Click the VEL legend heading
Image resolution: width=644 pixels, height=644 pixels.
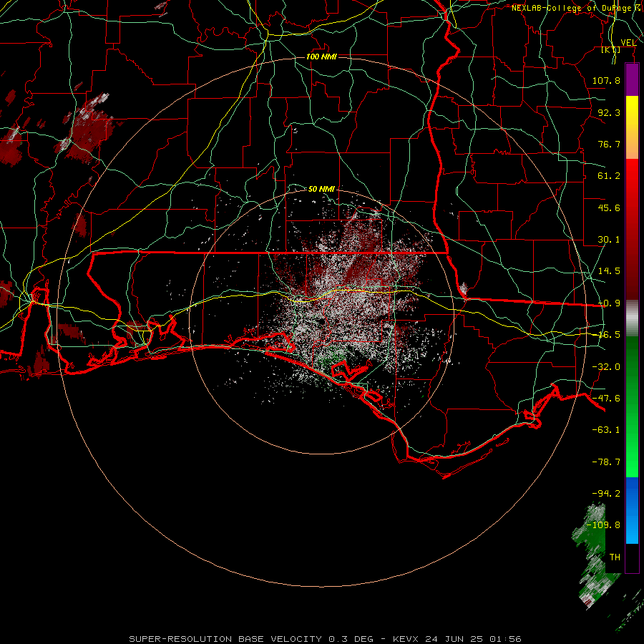[x=628, y=42]
